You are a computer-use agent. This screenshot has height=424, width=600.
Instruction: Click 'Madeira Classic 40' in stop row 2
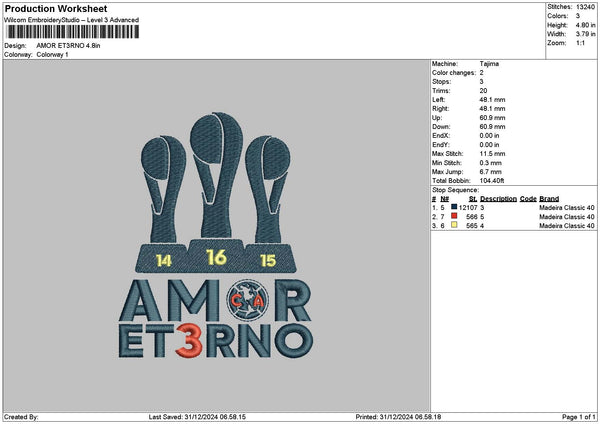coord(567,217)
